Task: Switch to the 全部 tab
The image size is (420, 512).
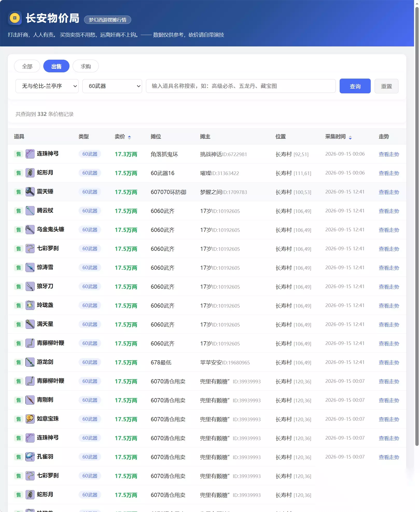Action: [x=27, y=66]
